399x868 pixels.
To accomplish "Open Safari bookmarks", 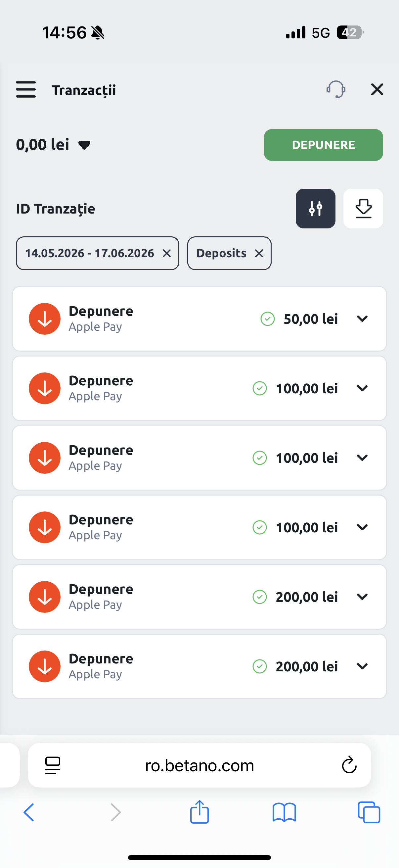I will pyautogui.click(x=284, y=813).
